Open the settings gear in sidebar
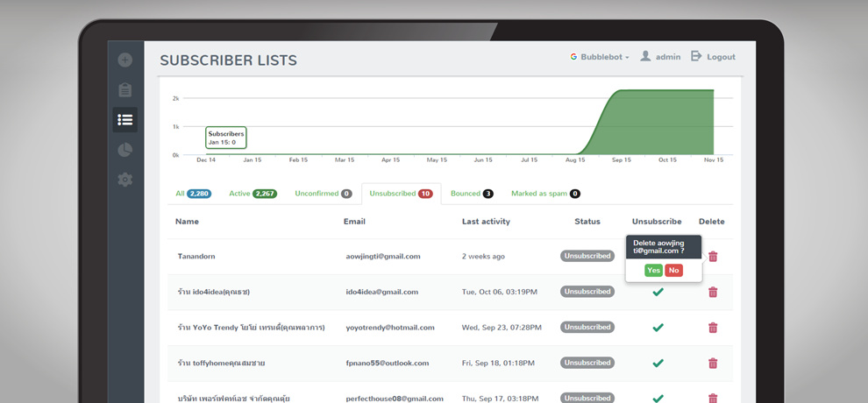Viewport: 868px width, 403px height. (125, 180)
